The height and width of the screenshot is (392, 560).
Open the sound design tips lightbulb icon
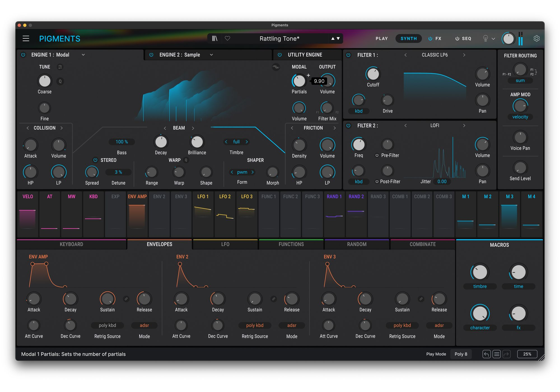click(x=486, y=38)
